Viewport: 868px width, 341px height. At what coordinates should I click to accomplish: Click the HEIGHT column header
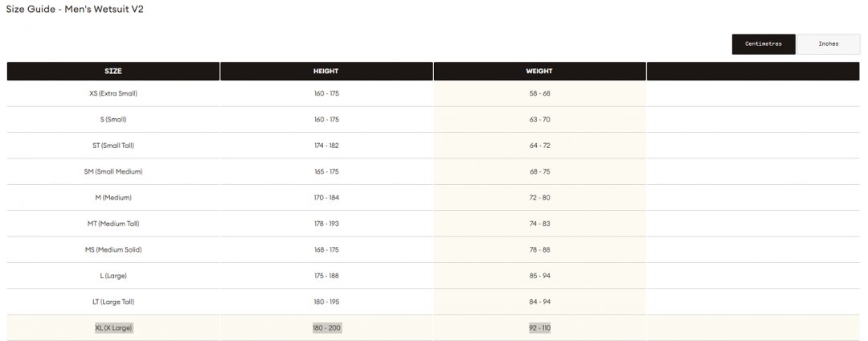[326, 72]
